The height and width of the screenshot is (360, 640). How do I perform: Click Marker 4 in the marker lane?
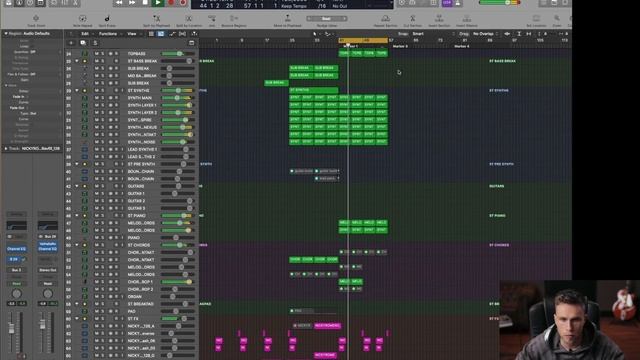click(462, 47)
